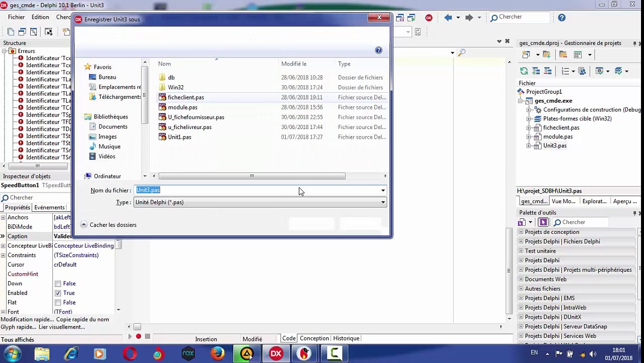Click Cacher les dossiers button
The width and height of the screenshot is (644, 363).
[108, 225]
